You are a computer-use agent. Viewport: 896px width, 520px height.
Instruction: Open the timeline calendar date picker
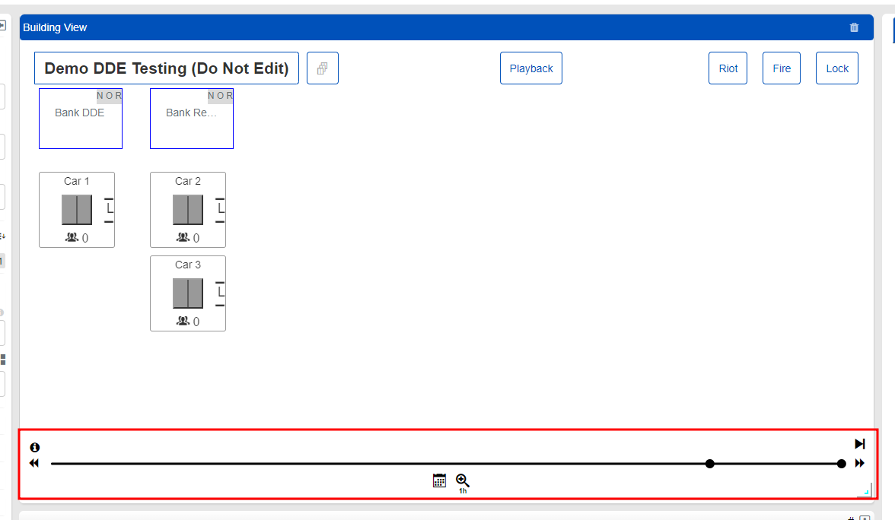point(439,481)
